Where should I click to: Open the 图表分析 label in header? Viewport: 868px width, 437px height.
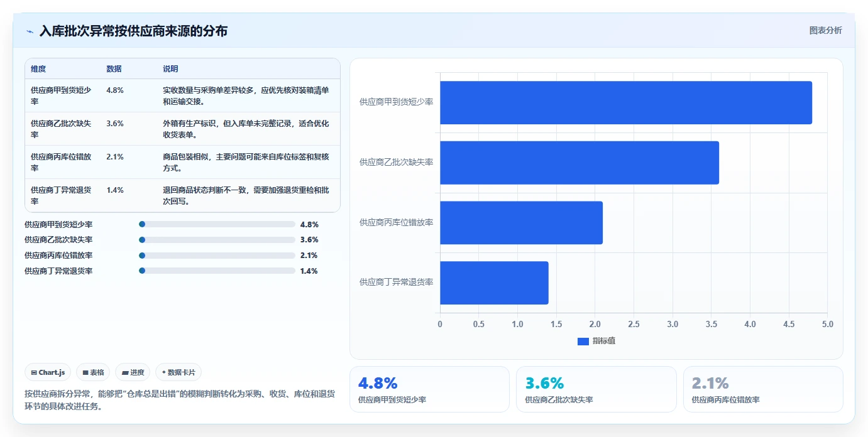(825, 30)
